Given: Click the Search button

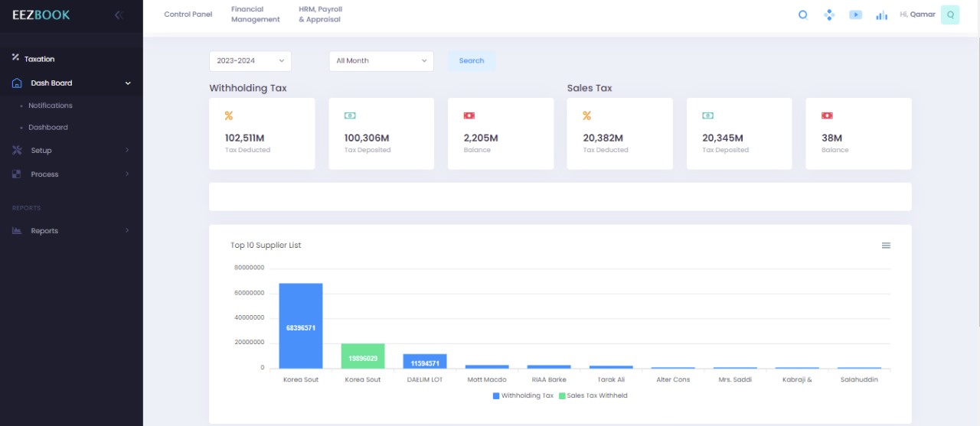Looking at the screenshot, I should click(472, 60).
